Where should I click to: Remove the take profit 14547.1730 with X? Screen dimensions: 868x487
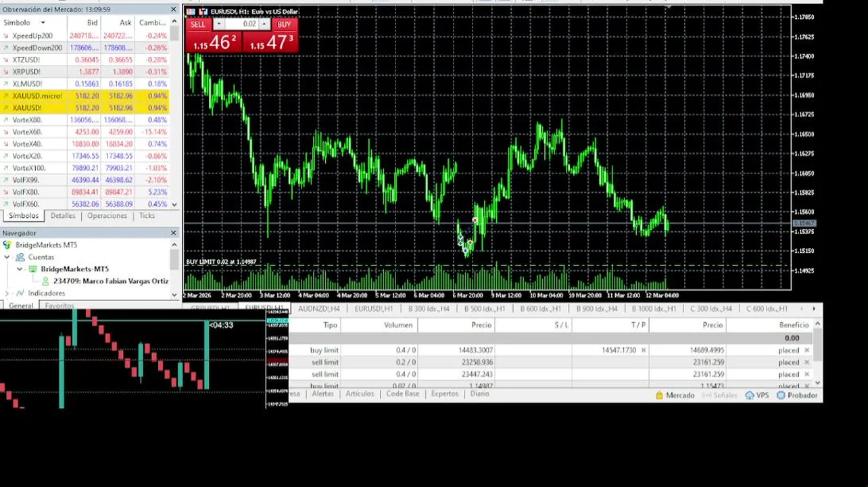coord(644,350)
